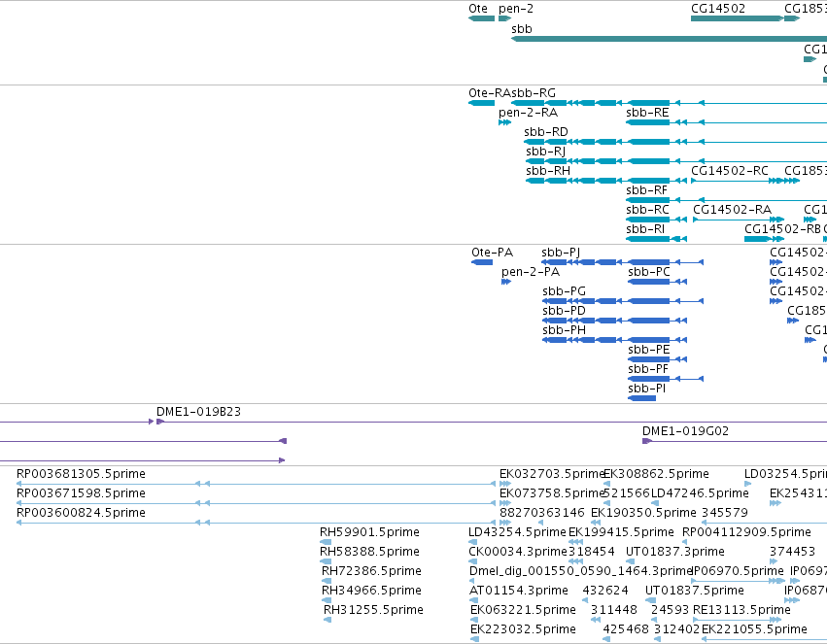The width and height of the screenshot is (827, 644).
Task: Select the sbb-RH transcript label
Action: pyautogui.click(x=548, y=171)
